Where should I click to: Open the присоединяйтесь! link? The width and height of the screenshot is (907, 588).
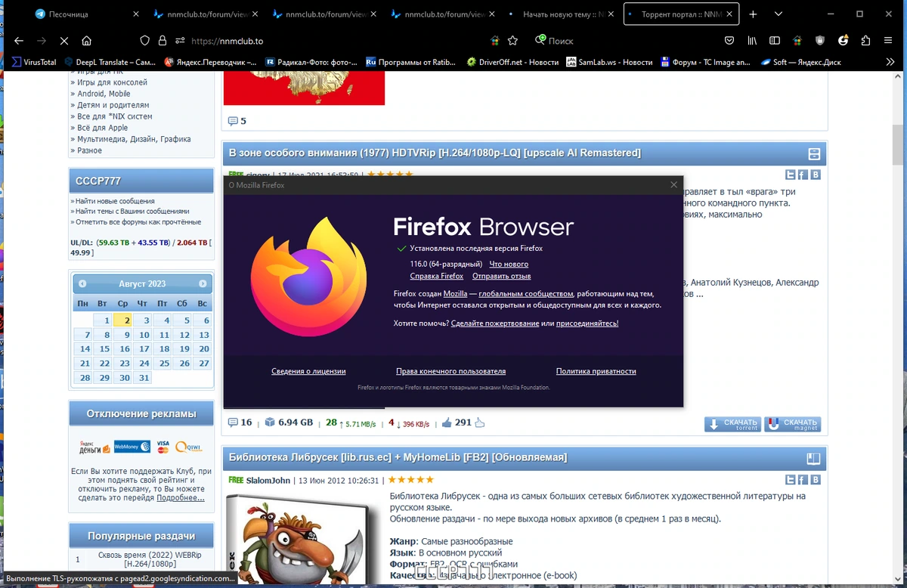click(587, 323)
